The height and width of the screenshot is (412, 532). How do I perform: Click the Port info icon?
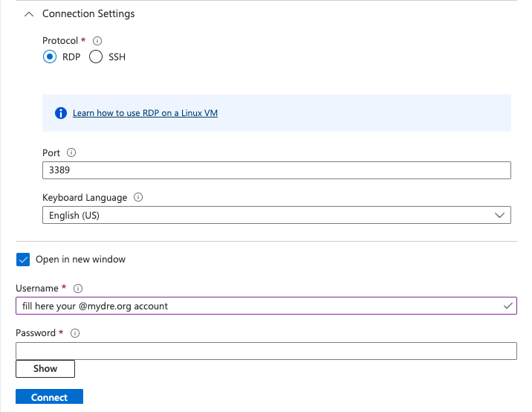pos(71,152)
